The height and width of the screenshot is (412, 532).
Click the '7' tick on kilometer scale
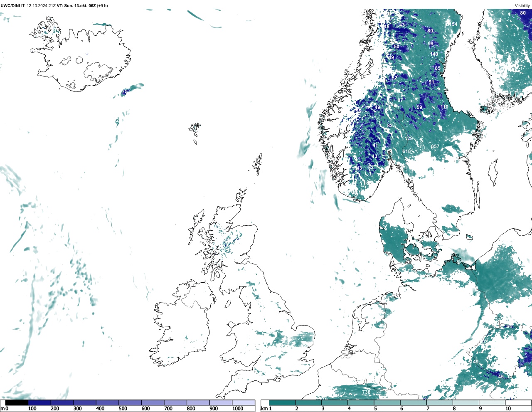pos(428,409)
